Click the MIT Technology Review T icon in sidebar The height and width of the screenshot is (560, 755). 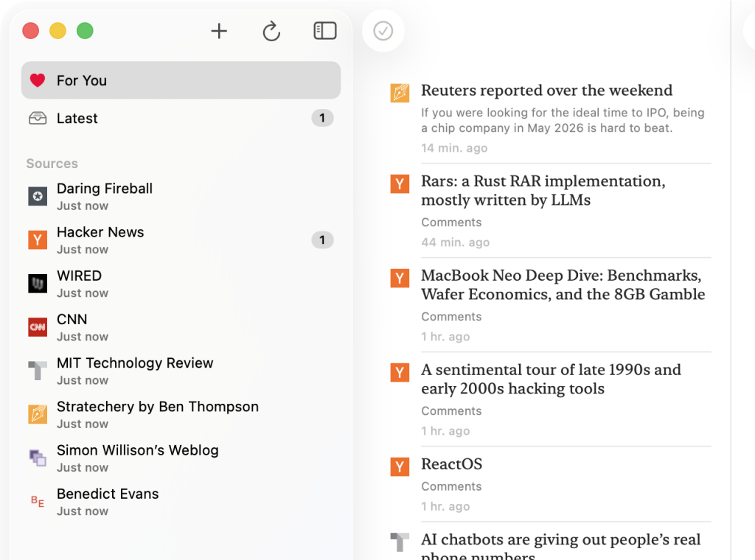pos(38,371)
